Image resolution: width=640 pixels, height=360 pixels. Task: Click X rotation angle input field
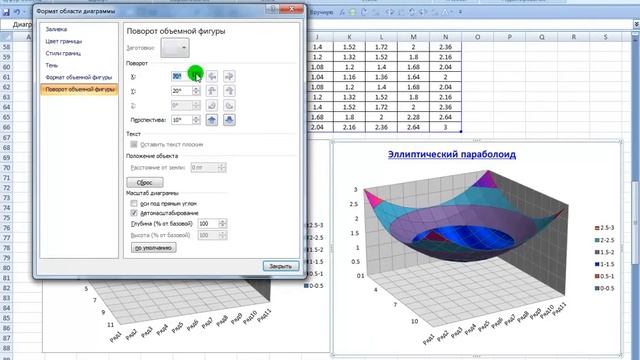tap(182, 76)
